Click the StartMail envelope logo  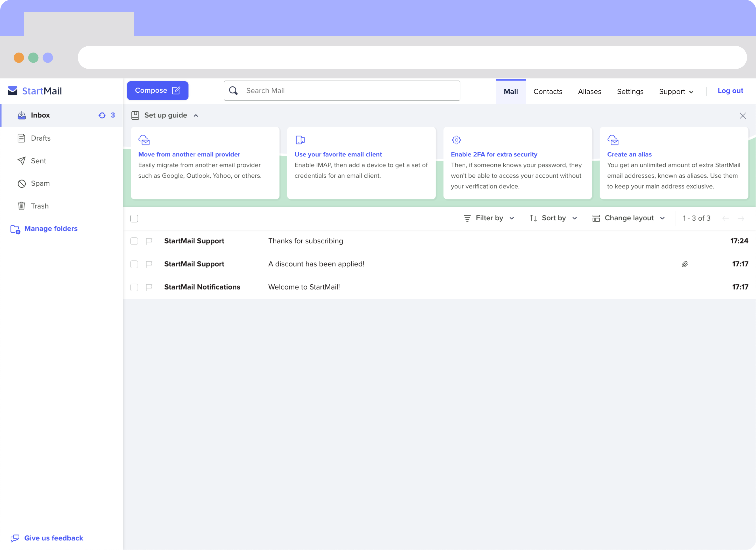tap(12, 91)
